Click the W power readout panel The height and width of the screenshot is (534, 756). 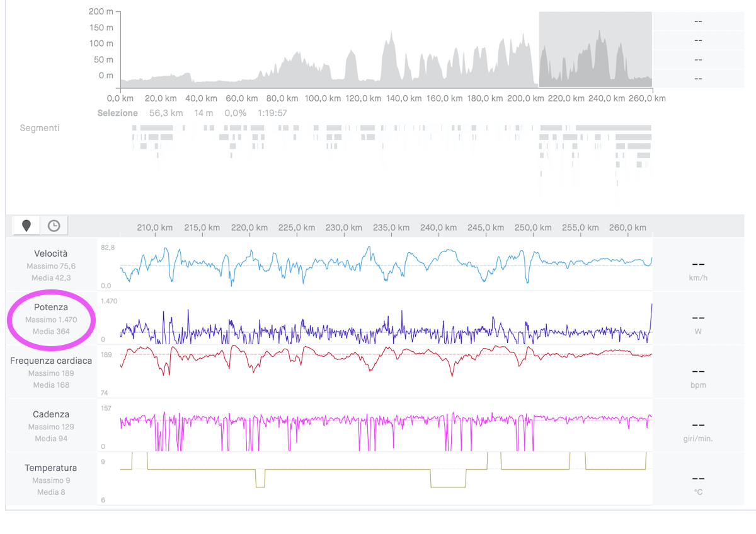(x=698, y=318)
